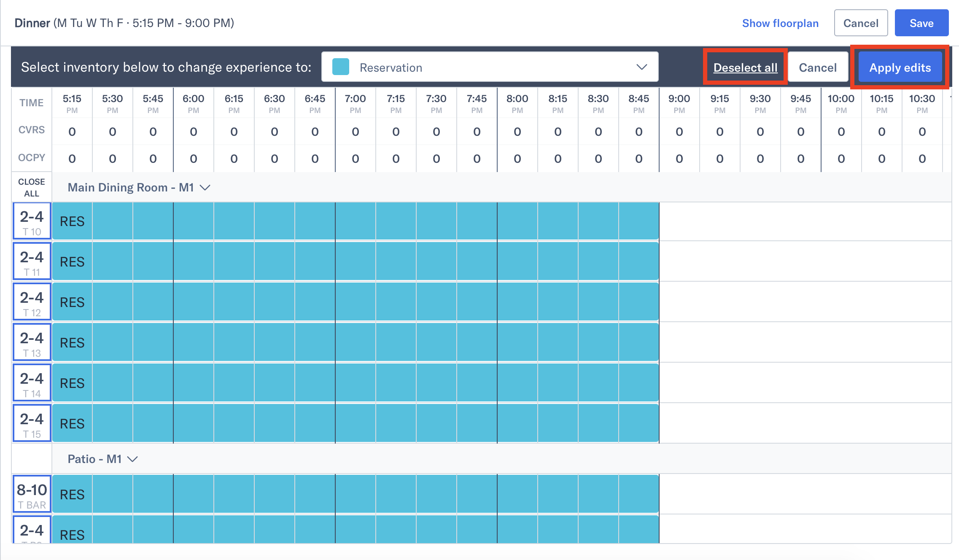Click the RES slot for table T 11
This screenshot has height=560, width=959.
[72, 261]
